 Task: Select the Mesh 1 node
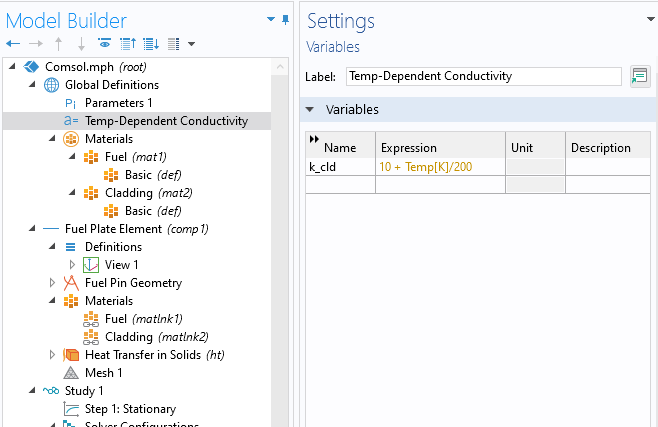tap(103, 373)
